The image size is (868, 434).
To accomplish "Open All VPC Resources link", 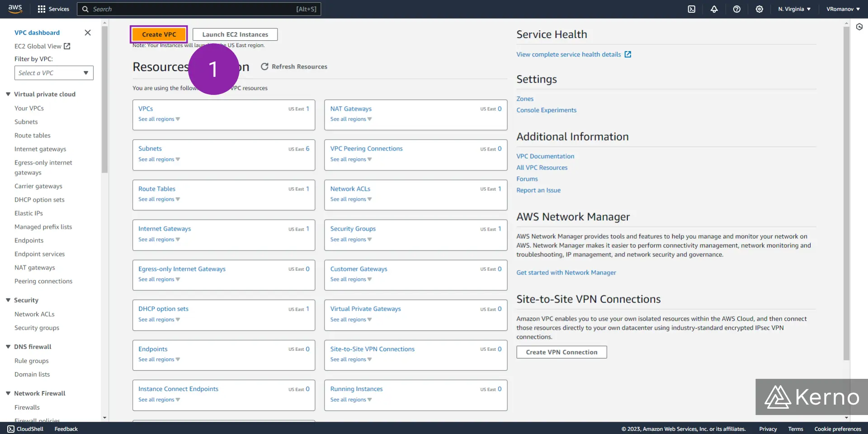I will click(542, 167).
